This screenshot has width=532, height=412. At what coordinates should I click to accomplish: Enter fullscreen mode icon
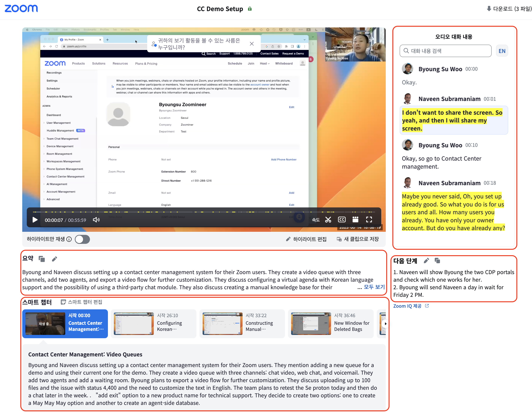[369, 220]
